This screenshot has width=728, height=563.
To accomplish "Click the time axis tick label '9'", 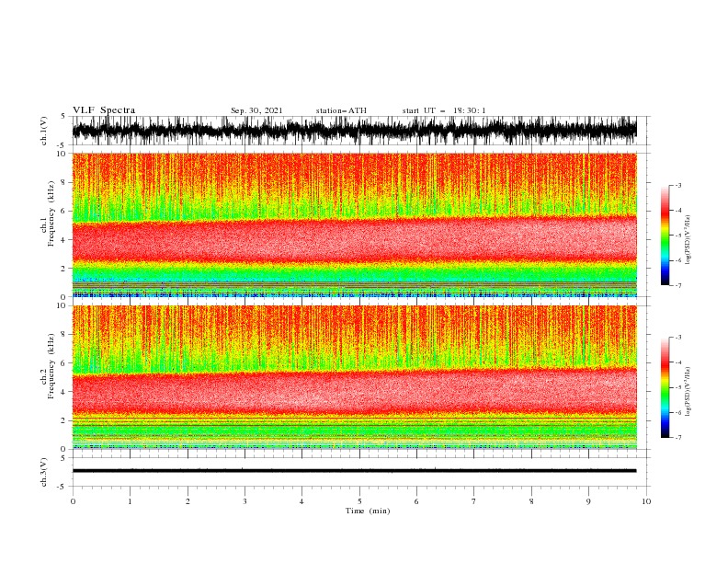I will 588,501.
